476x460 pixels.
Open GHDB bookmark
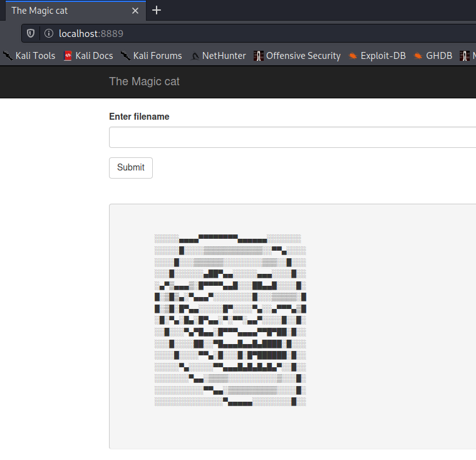point(433,56)
